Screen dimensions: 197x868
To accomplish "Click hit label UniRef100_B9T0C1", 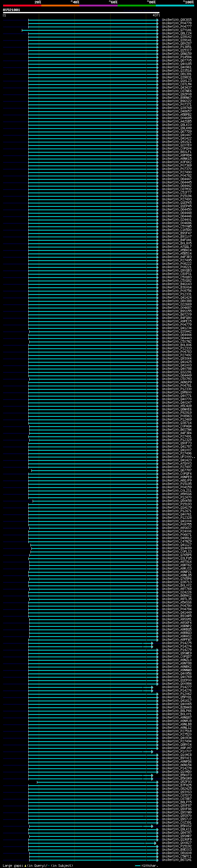I will pos(177,758).
